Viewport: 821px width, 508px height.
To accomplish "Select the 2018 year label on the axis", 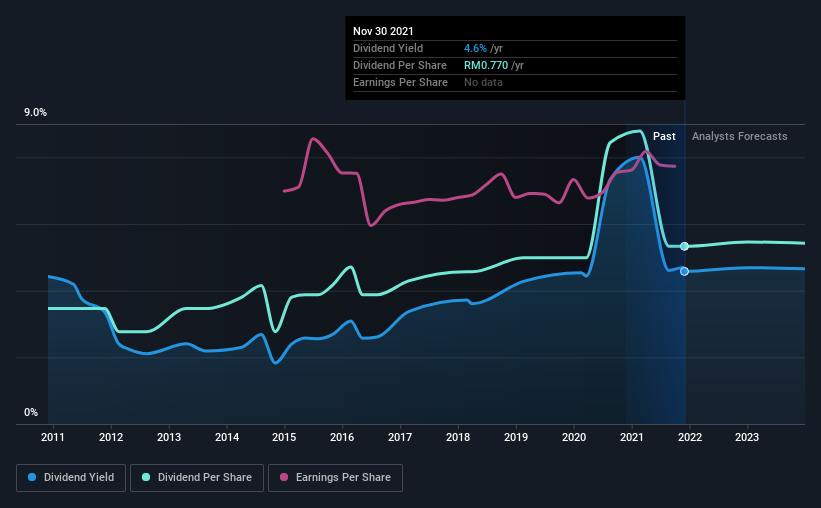I will tap(458, 437).
